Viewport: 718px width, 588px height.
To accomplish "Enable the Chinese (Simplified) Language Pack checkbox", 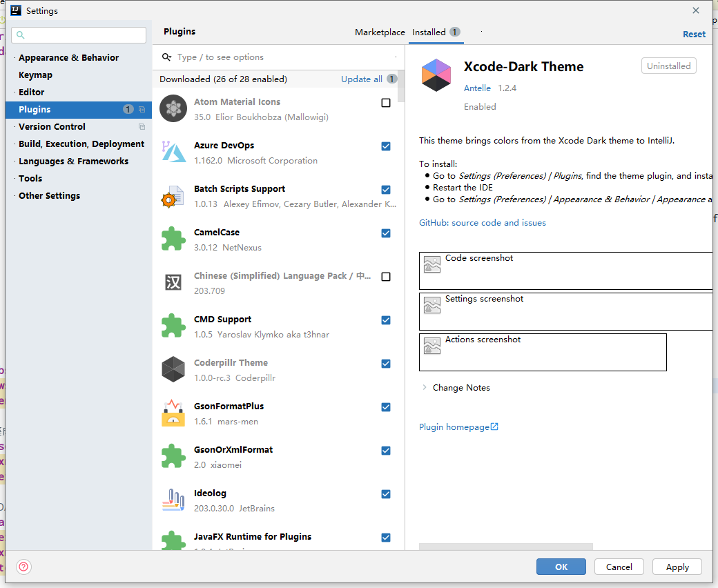I will (x=386, y=277).
